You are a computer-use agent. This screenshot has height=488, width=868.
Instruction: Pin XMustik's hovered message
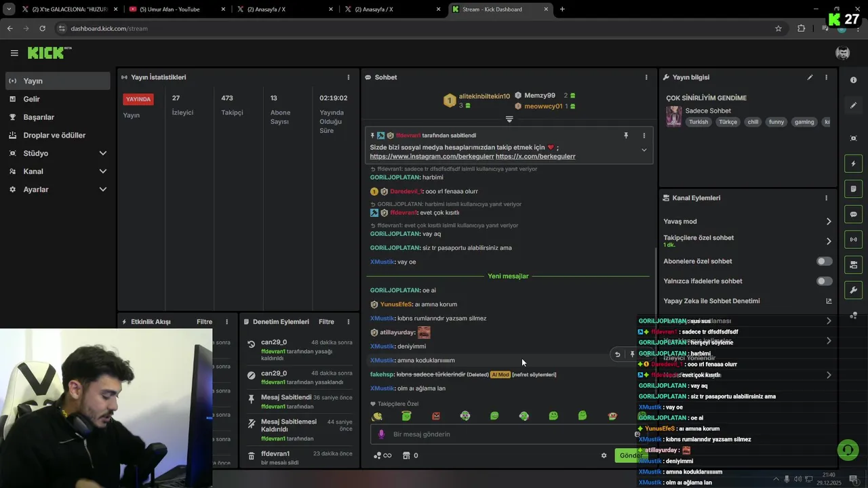(632, 354)
